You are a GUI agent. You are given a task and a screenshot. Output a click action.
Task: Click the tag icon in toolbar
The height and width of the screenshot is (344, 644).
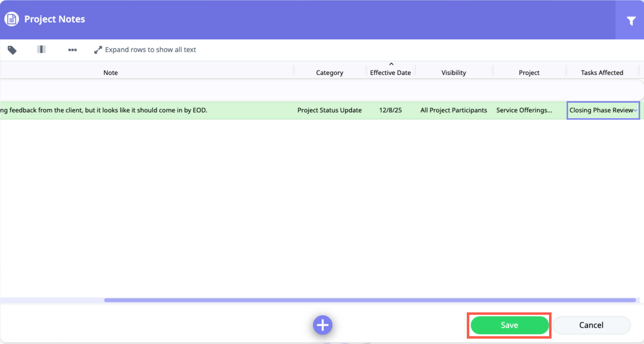(x=12, y=50)
